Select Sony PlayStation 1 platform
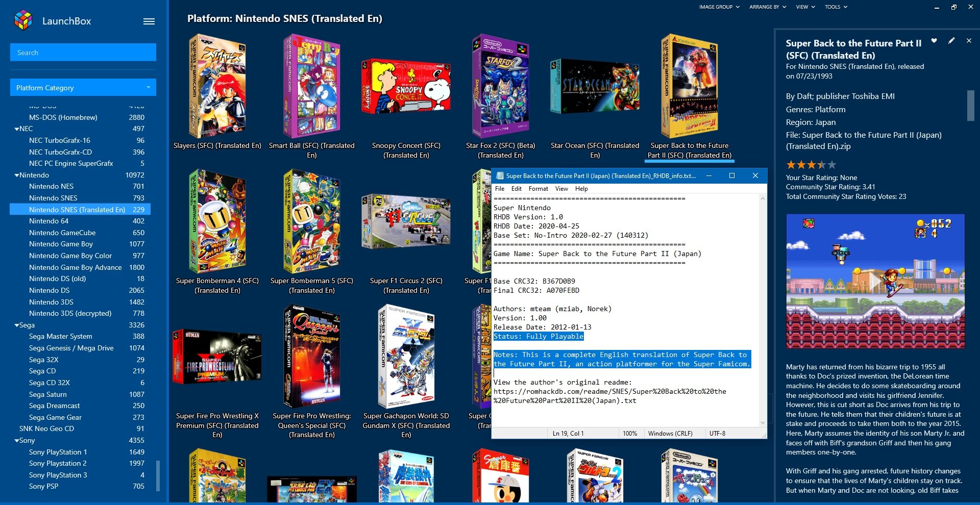This screenshot has width=980, height=505. click(58, 452)
